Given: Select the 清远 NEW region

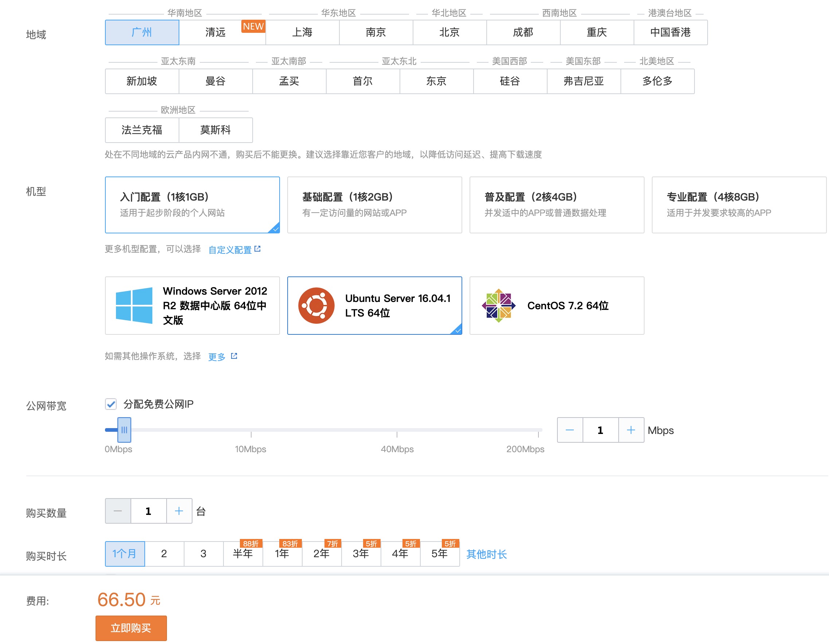Looking at the screenshot, I should tap(214, 33).
